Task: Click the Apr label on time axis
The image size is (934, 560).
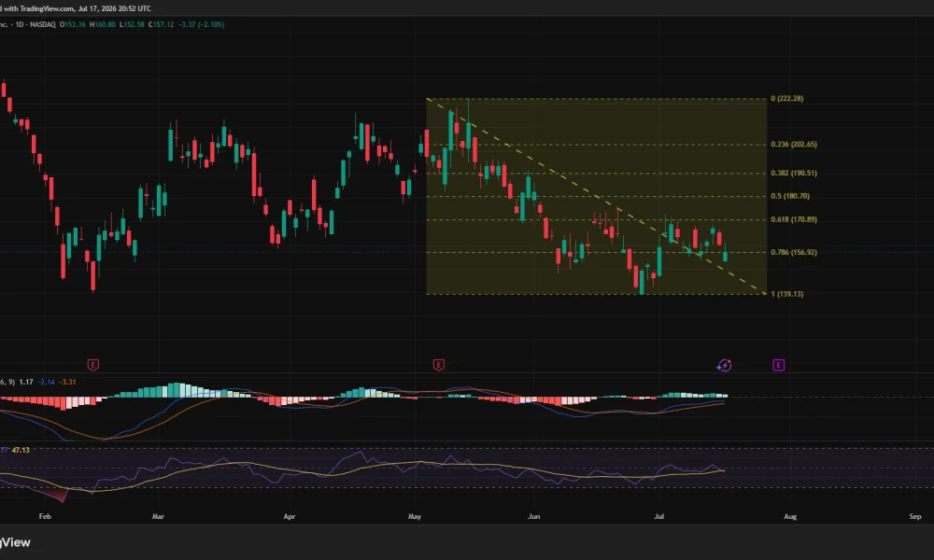Action: tap(289, 516)
